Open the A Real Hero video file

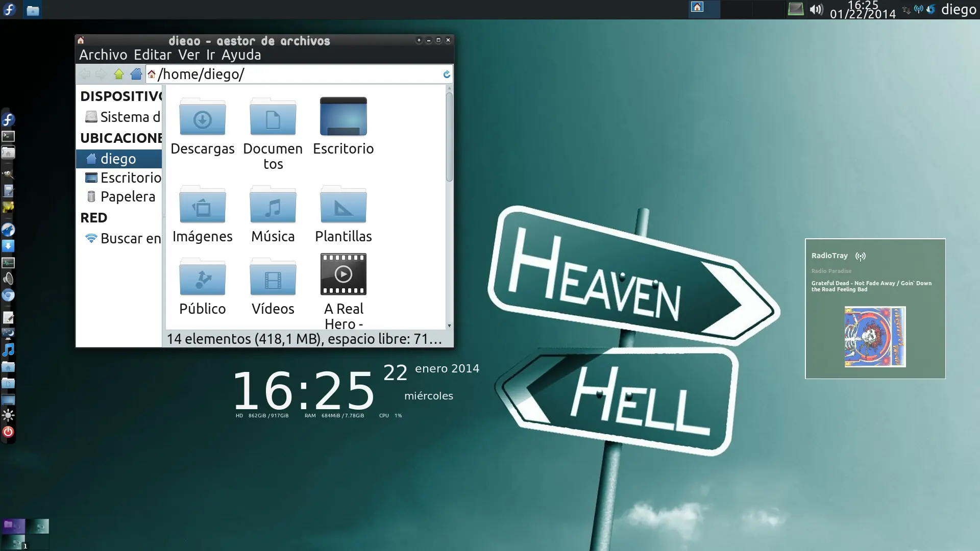click(343, 274)
